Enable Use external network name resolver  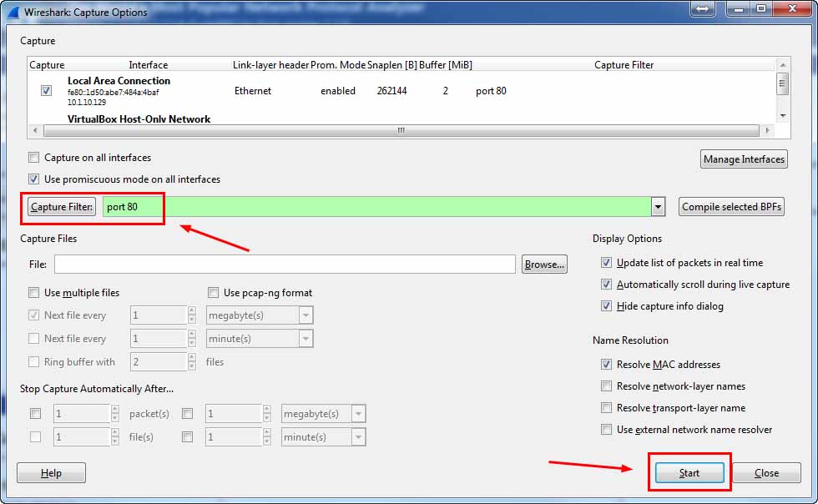coord(606,430)
